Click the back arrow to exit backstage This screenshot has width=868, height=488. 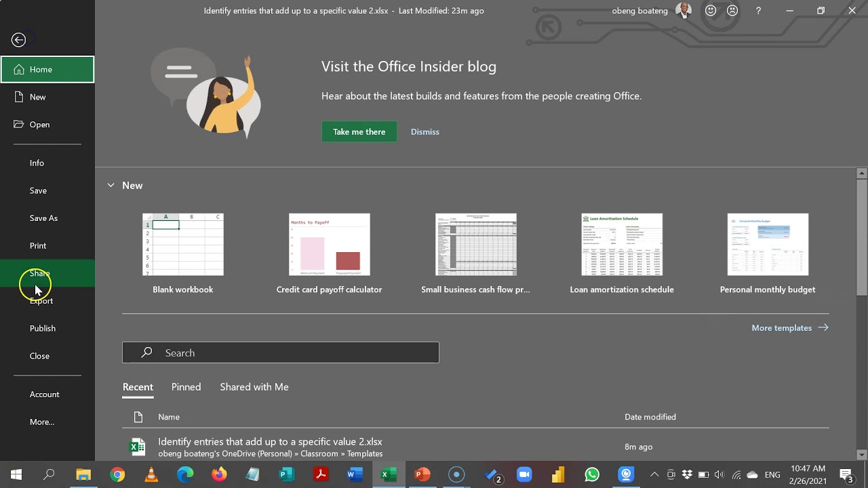19,40
